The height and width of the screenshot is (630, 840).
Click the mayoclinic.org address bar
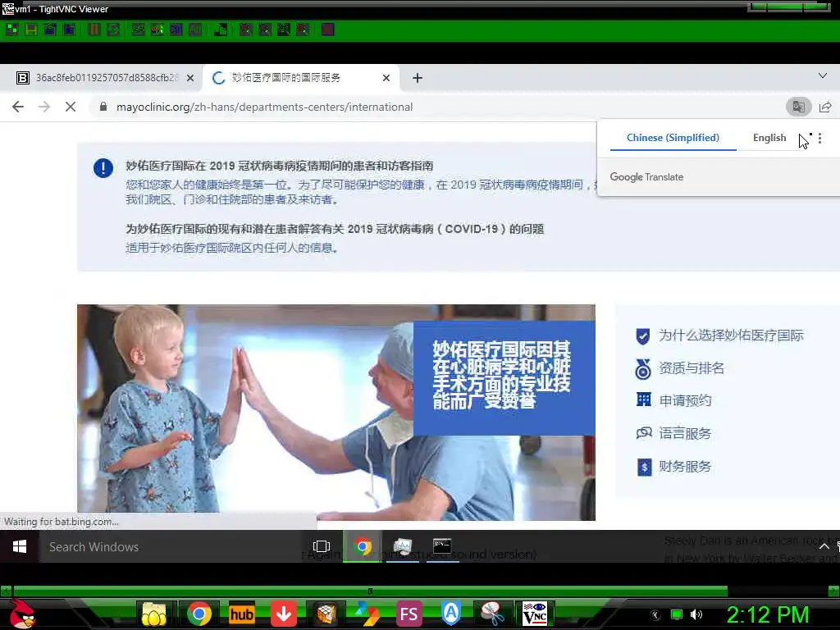(x=265, y=107)
